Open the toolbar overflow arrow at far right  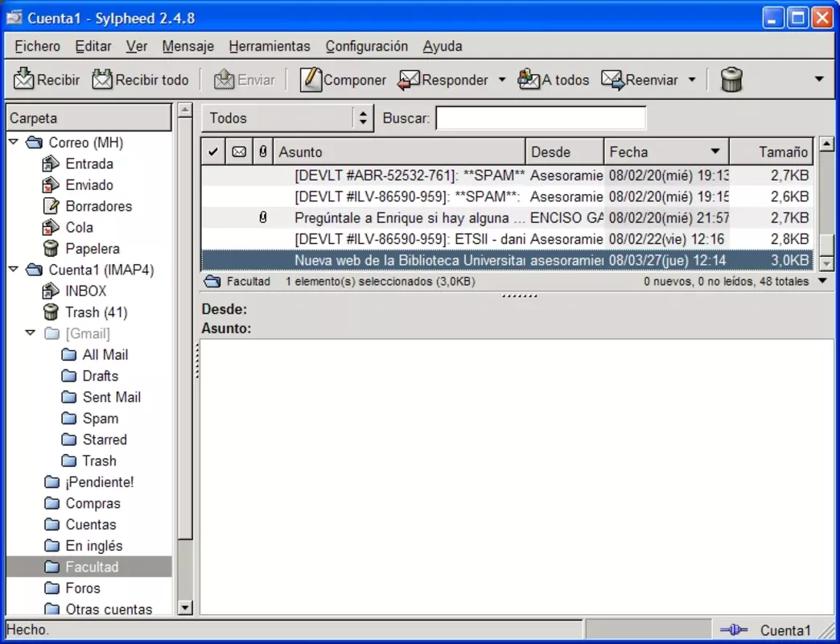click(x=819, y=80)
